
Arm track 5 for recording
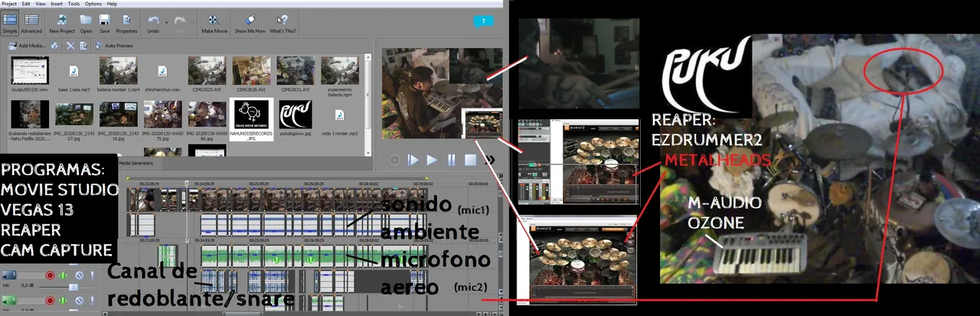pyautogui.click(x=50, y=275)
